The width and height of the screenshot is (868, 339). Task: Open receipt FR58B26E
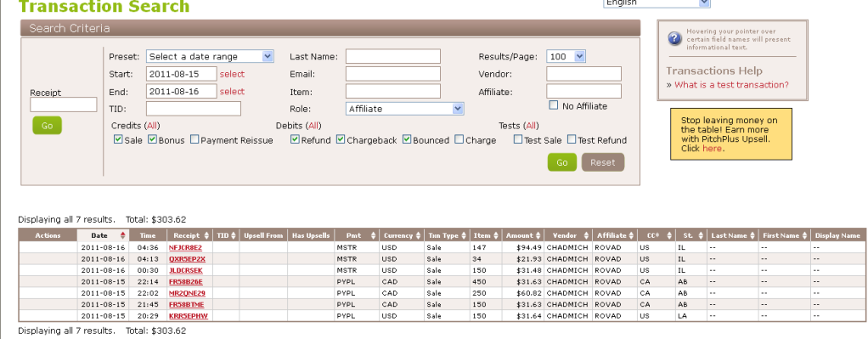(x=185, y=282)
